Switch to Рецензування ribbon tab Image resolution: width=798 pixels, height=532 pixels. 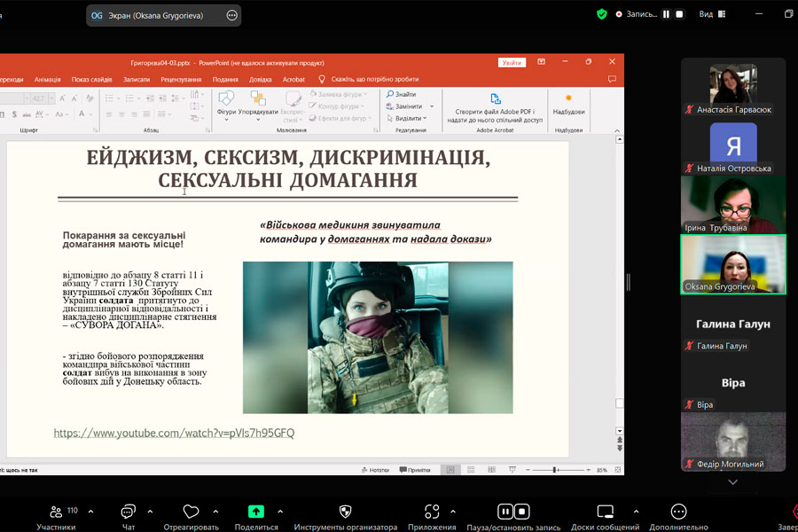[x=181, y=80]
